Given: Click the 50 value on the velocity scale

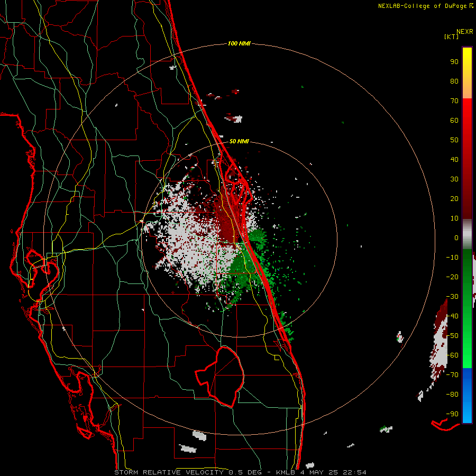Looking at the screenshot, I should tap(454, 140).
